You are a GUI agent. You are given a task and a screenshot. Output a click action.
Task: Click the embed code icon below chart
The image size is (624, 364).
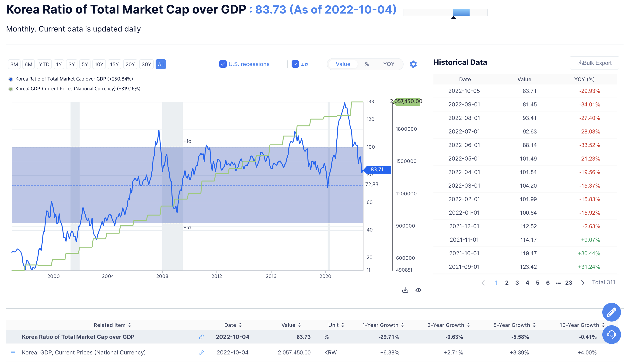(x=418, y=290)
